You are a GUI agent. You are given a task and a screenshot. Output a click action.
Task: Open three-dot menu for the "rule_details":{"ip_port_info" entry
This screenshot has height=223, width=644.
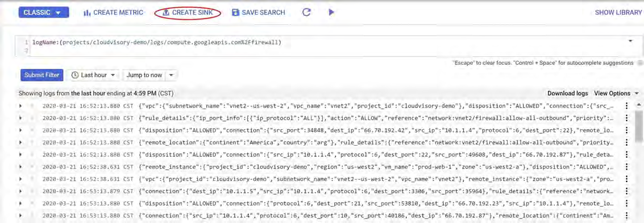click(x=627, y=118)
